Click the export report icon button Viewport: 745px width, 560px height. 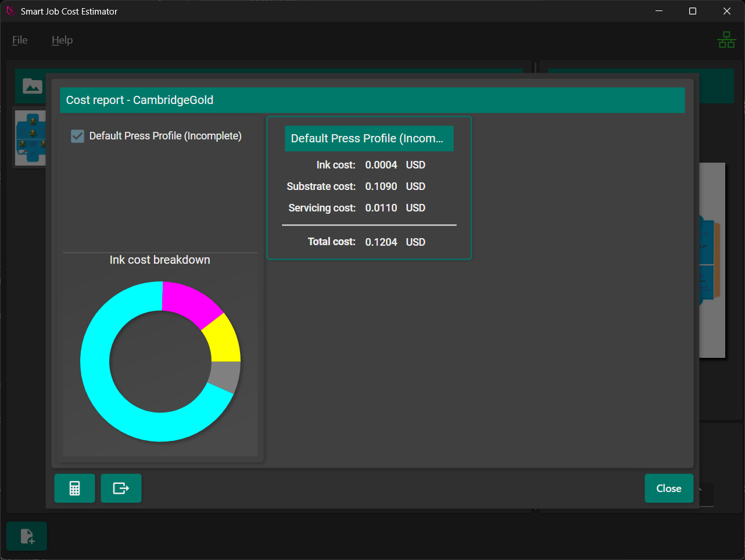point(121,488)
